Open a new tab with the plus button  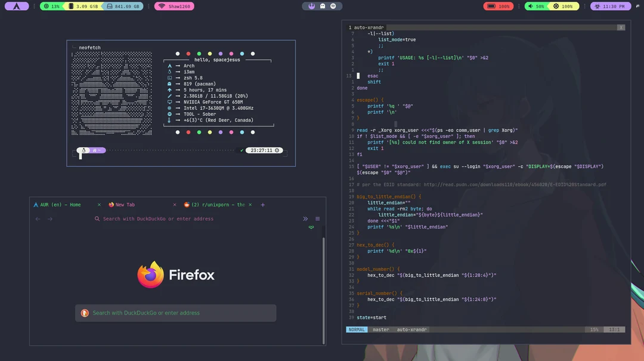pos(262,205)
